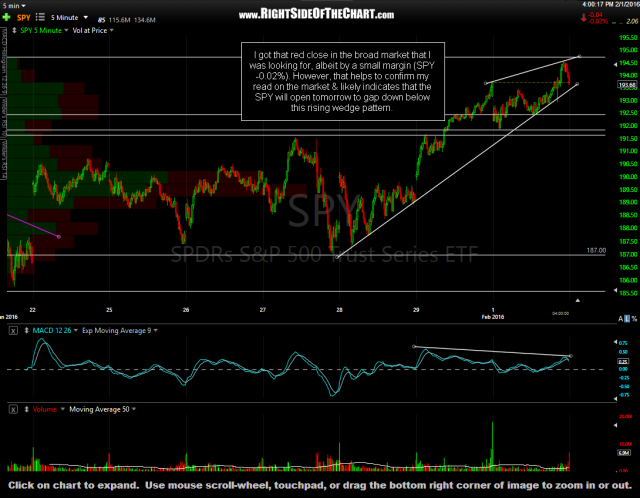Screen dimensions: 640x498
Task: Open the watchlist list icon beside SPY
Action: 40,17
